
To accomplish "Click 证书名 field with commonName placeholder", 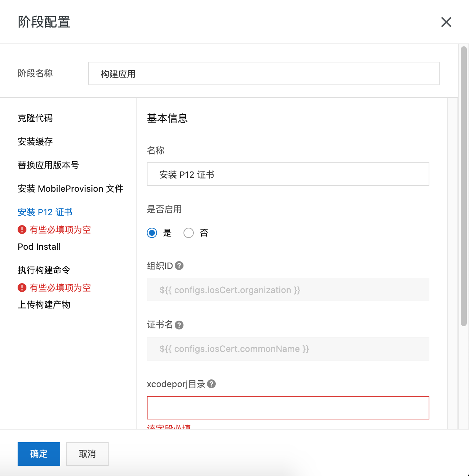I will [288, 349].
